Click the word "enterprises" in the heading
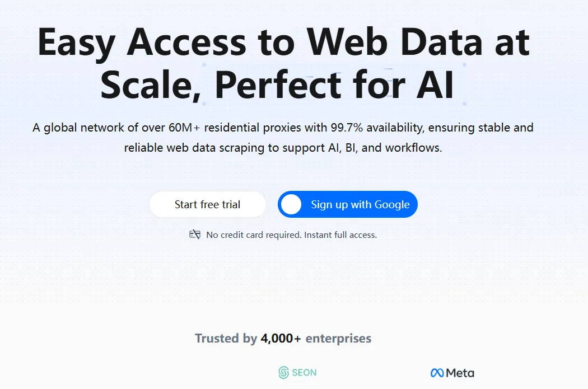588x389 pixels. coord(338,339)
